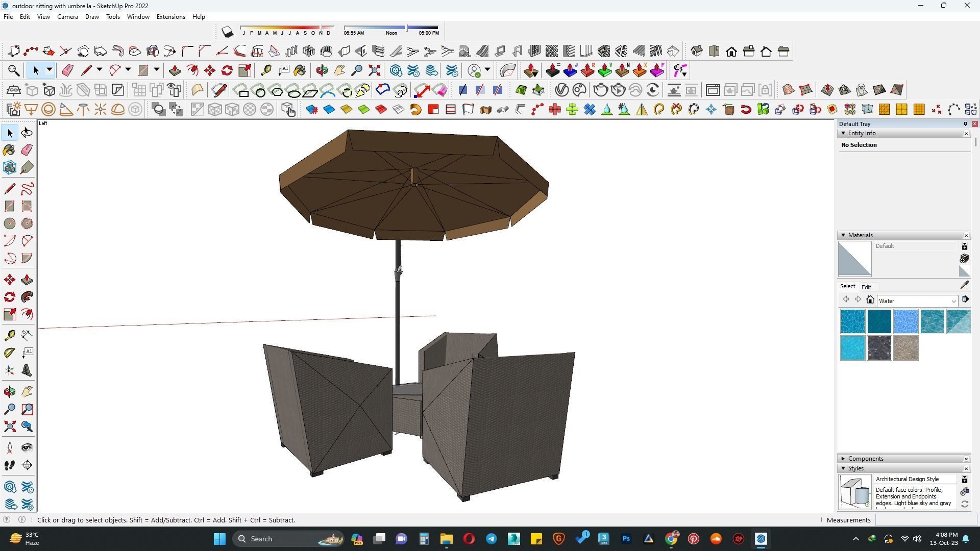
Task: Pick the dark teal water swatch
Action: (879, 321)
